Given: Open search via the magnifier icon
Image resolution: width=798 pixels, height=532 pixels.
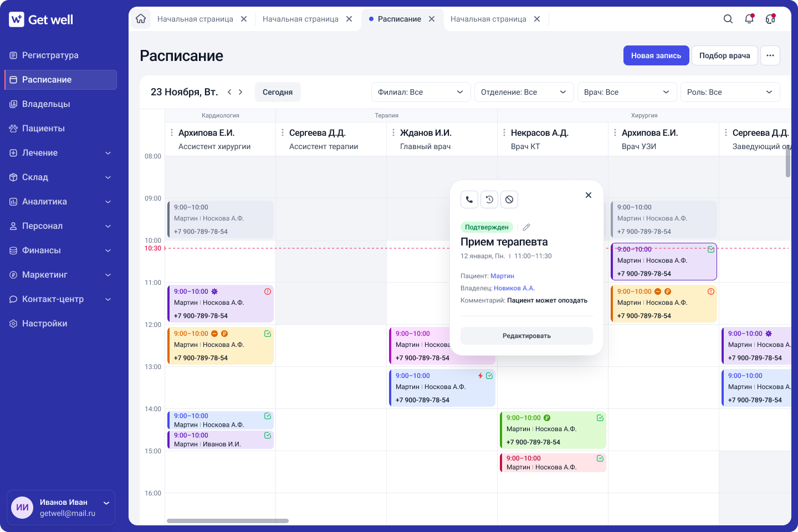Looking at the screenshot, I should [x=728, y=19].
